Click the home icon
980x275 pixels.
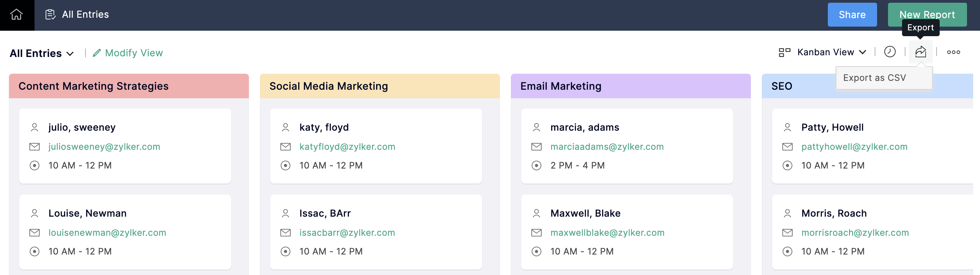(16, 15)
